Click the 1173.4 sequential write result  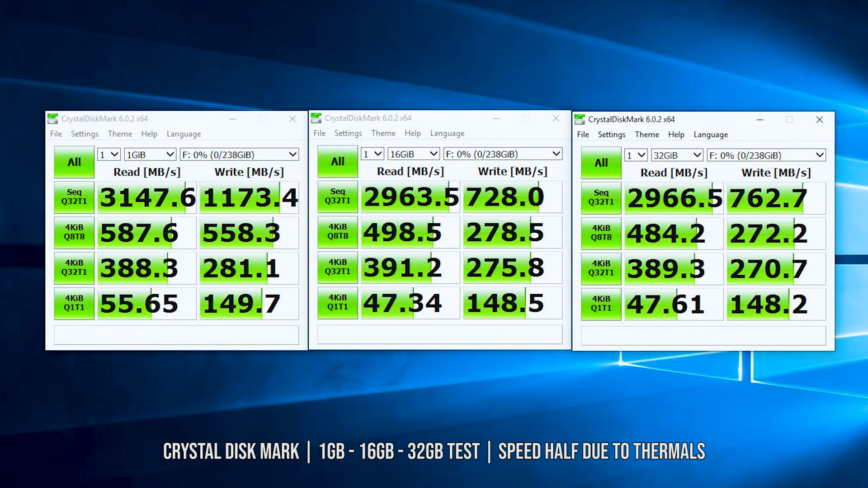250,197
